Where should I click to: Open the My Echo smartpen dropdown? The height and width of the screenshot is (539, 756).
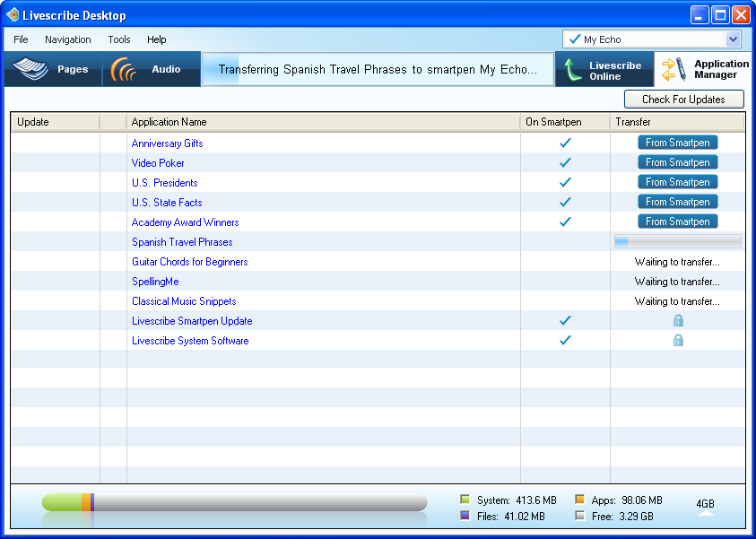coord(733,39)
